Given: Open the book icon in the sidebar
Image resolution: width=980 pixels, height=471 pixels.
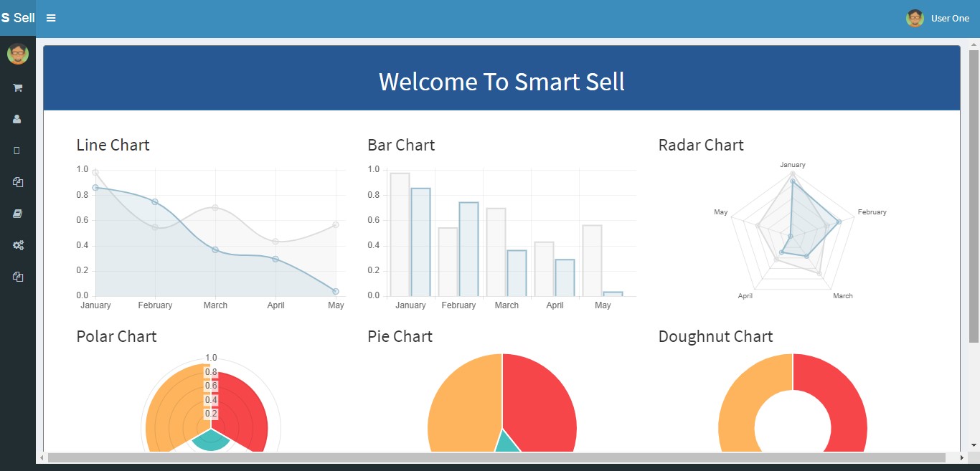Looking at the screenshot, I should click(x=18, y=214).
